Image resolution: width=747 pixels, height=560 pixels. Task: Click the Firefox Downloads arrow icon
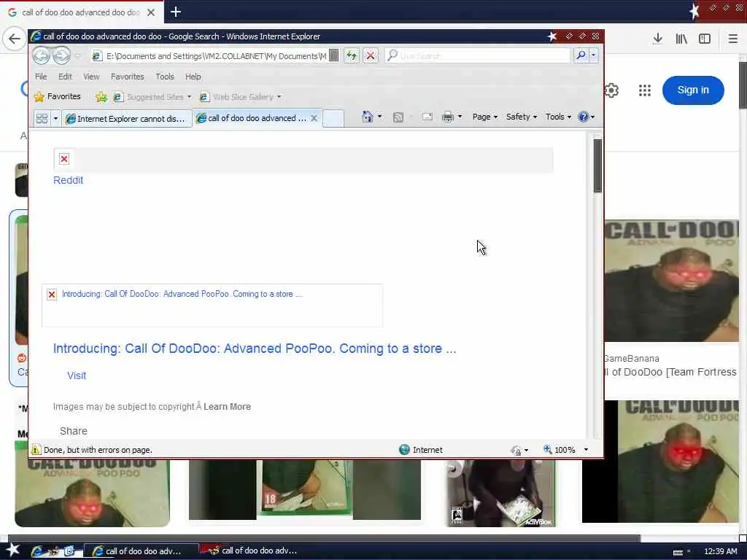[x=657, y=39]
